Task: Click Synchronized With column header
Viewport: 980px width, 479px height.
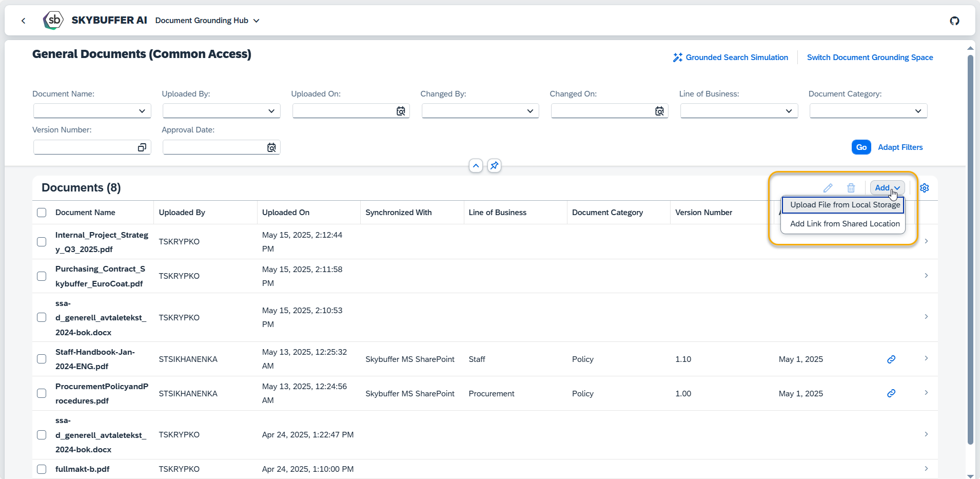Action: click(399, 213)
